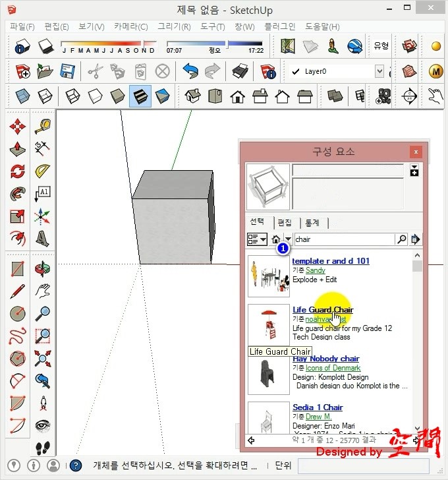
Task: Select the Zoom magnifier tool
Action: tap(43, 314)
